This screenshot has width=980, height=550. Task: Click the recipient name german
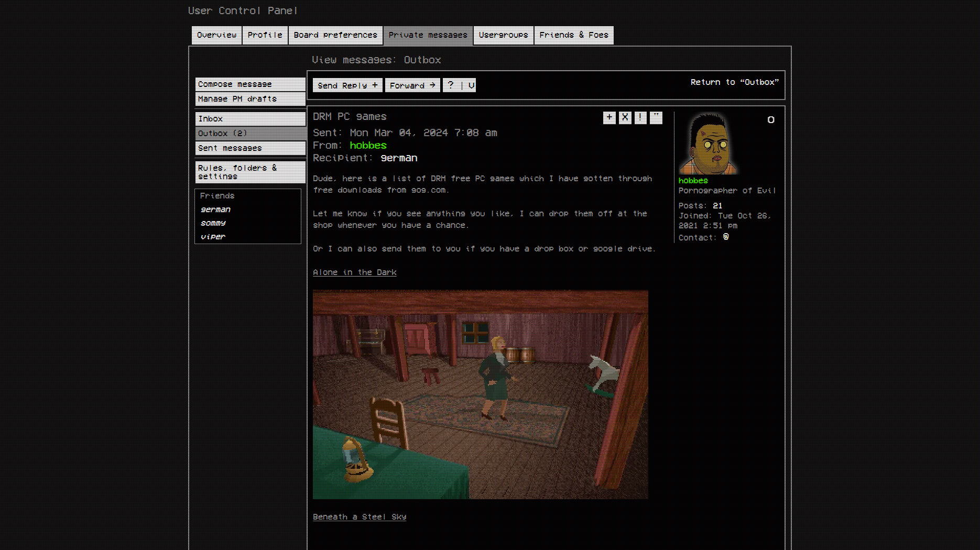(x=399, y=158)
